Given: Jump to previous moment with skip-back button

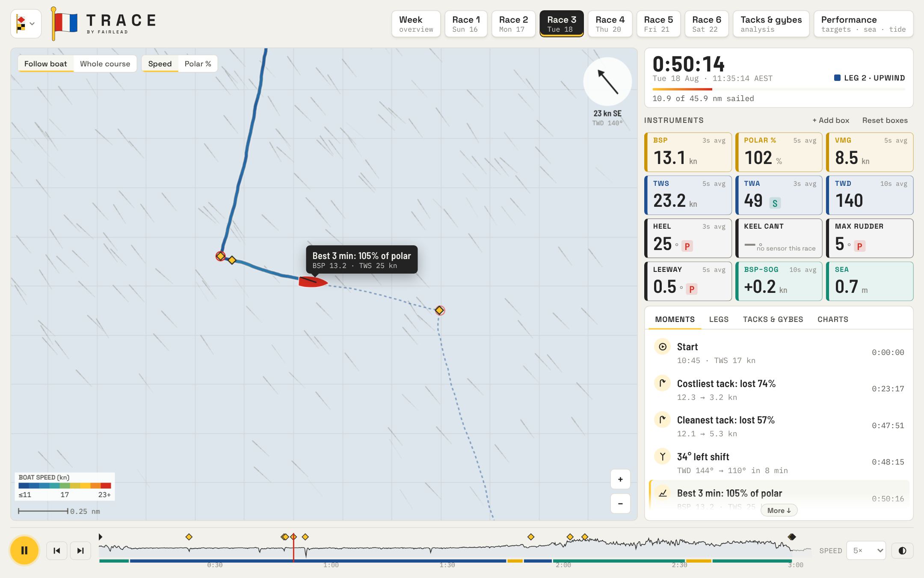Looking at the screenshot, I should coord(56,551).
